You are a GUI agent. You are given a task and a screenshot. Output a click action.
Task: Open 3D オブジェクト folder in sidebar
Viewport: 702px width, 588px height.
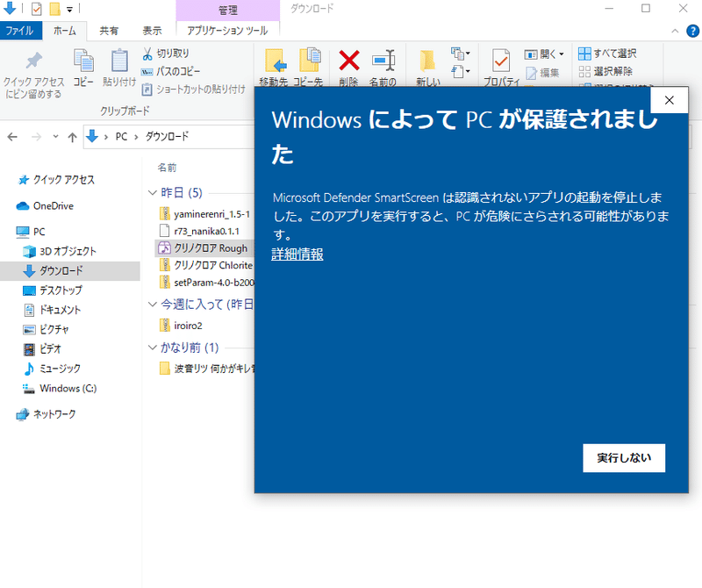[x=60, y=251]
